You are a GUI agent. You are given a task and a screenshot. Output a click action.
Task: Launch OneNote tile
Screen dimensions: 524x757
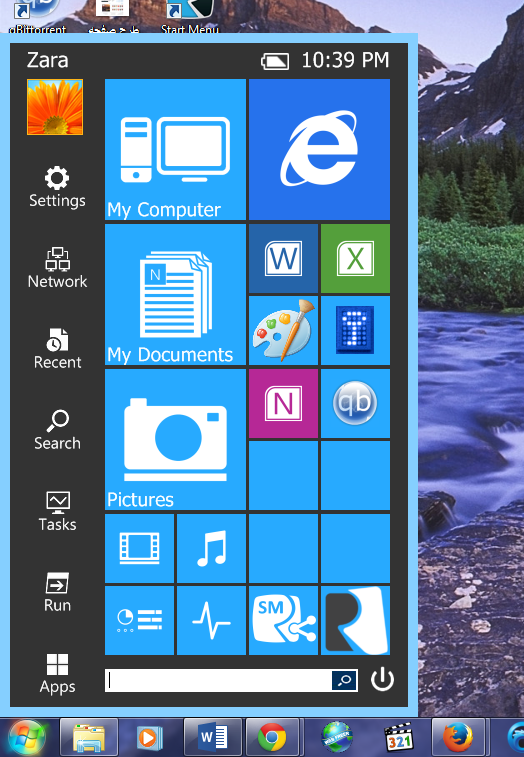point(283,404)
